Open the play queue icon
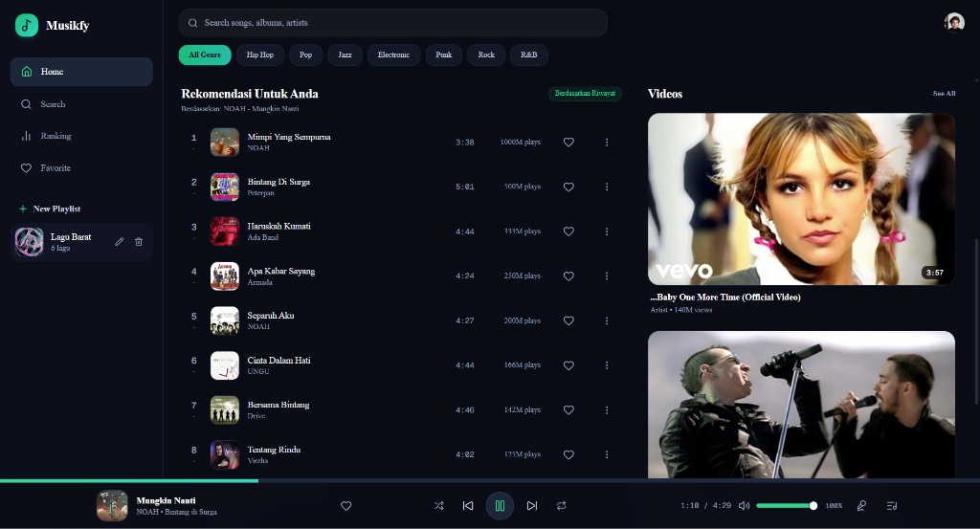This screenshot has height=529, width=980. tap(892, 506)
